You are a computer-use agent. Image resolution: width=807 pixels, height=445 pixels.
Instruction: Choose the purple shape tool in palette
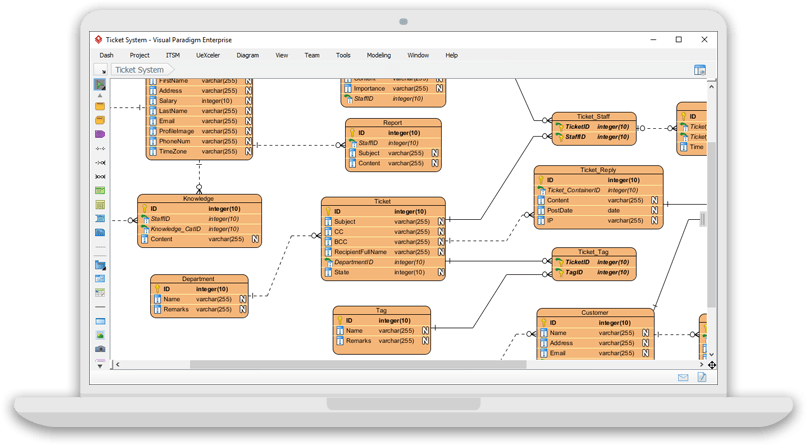(100, 134)
